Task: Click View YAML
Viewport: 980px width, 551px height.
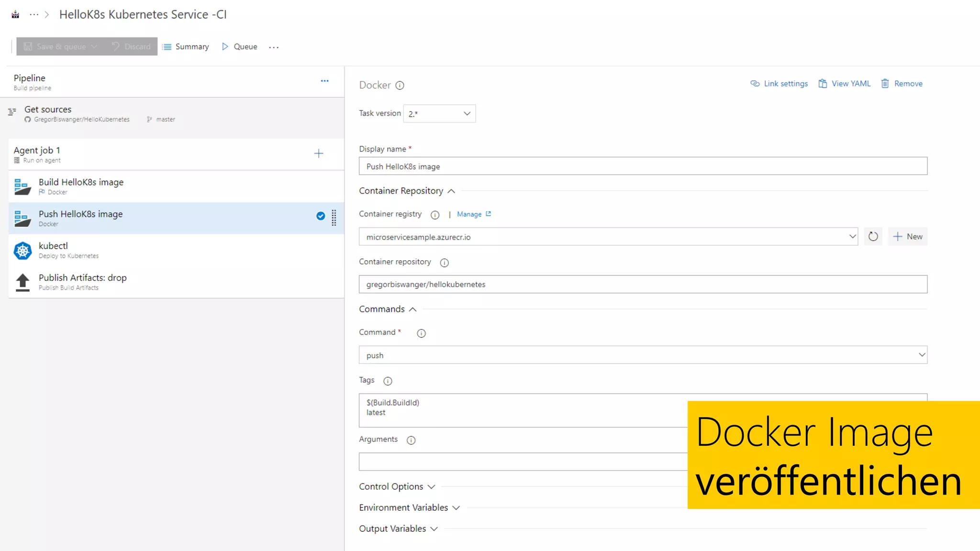Action: (845, 83)
